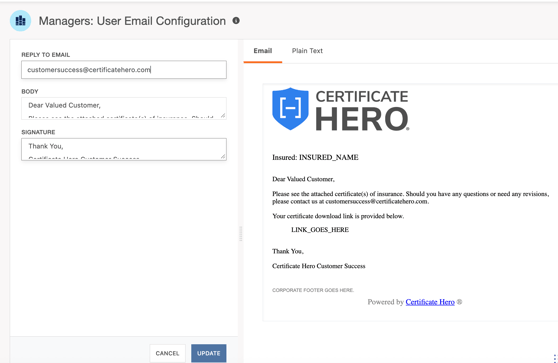Switch to the Plain Text tab
The width and height of the screenshot is (558, 363).
(307, 51)
